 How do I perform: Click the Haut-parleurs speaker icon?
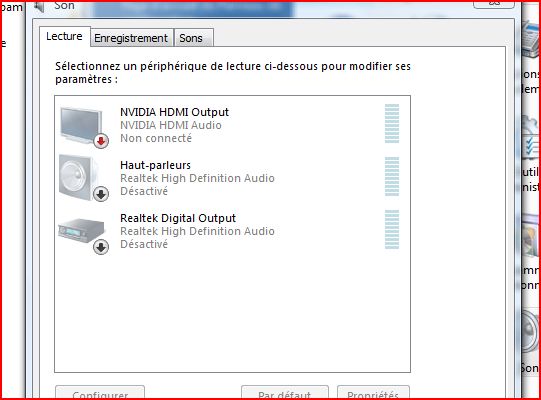click(78, 177)
